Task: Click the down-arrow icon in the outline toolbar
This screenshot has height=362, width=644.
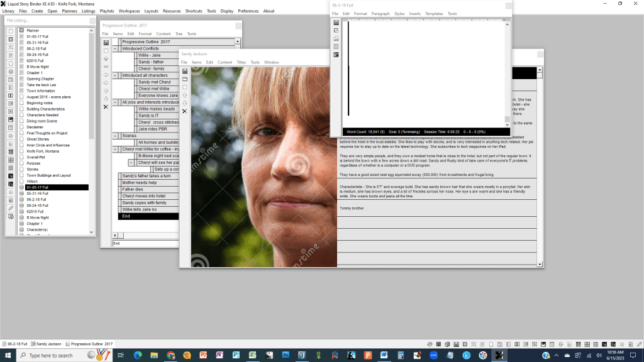Action: (106, 99)
